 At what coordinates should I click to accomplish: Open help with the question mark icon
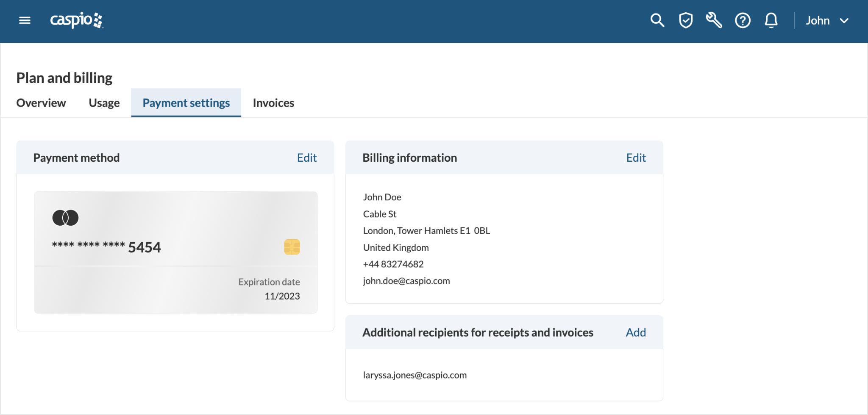click(x=742, y=20)
